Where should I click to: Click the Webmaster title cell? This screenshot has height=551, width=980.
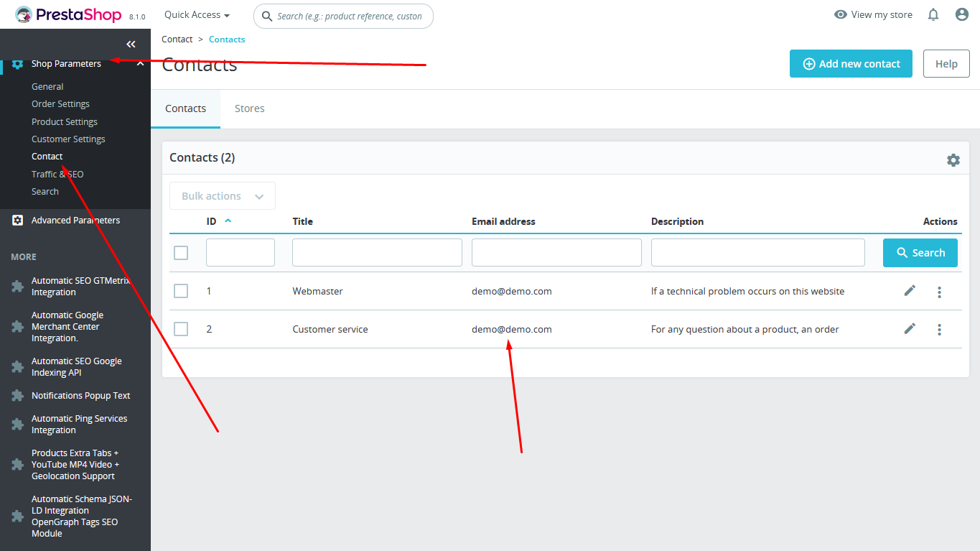tap(318, 291)
